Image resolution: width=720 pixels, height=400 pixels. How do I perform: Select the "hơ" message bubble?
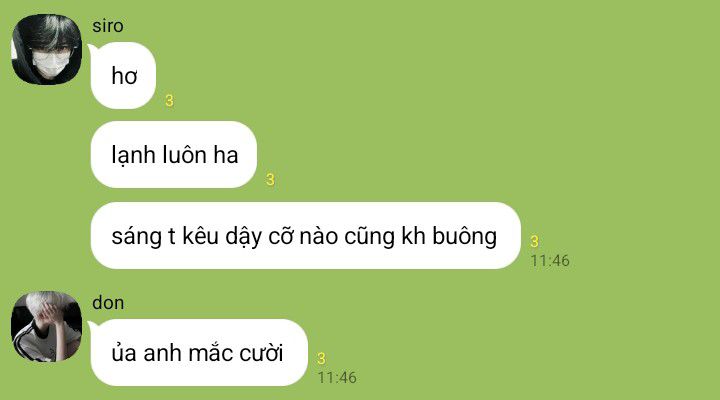[x=123, y=76]
